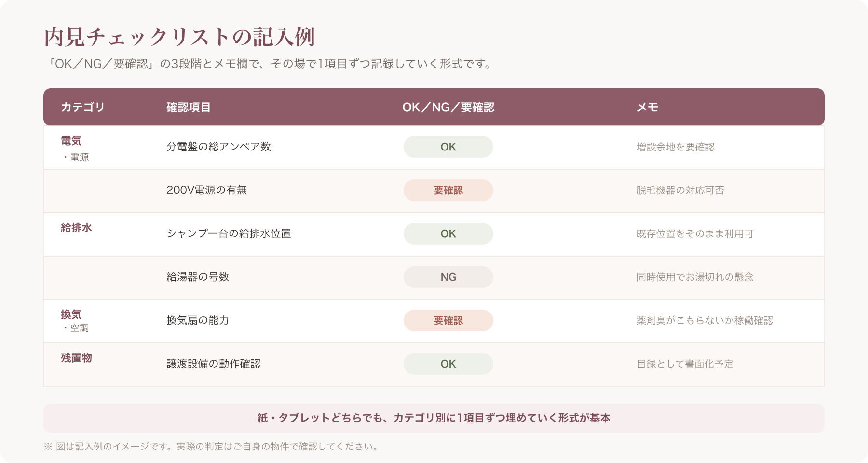
Task: Click the banner 紙・タブレットどちらでも
Action: coord(434,418)
